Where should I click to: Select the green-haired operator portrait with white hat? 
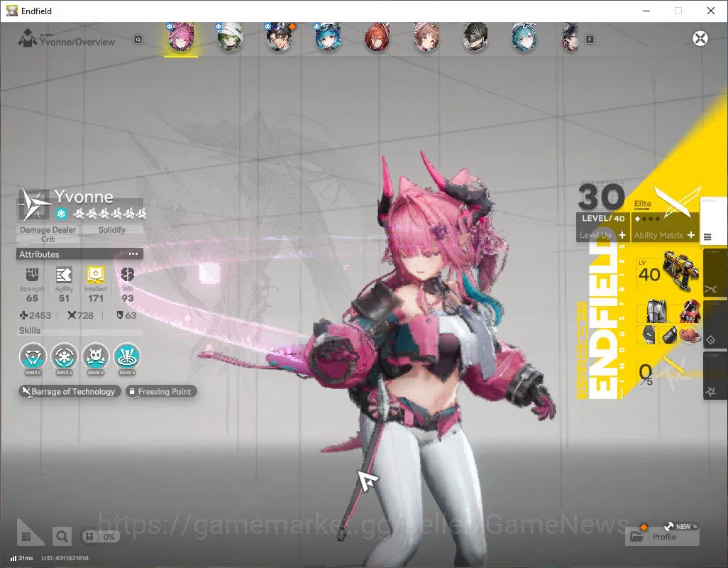click(230, 37)
